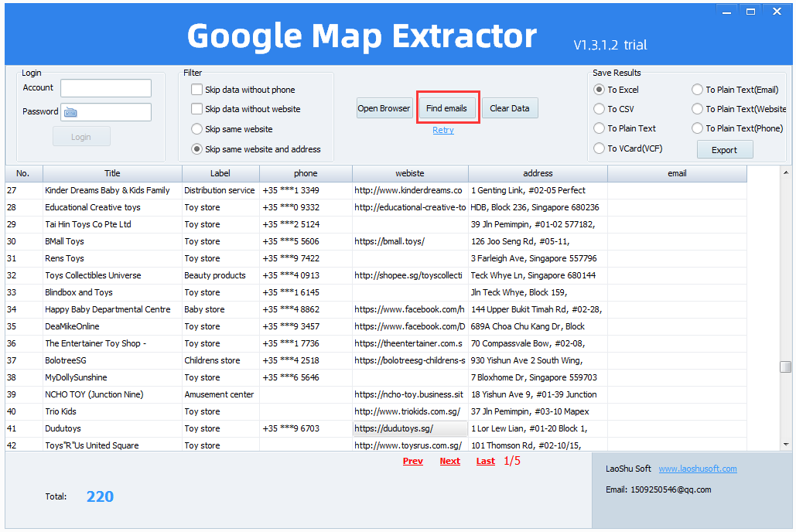Go to Next page of results
Screen dimensions: 796x532
click(450, 461)
